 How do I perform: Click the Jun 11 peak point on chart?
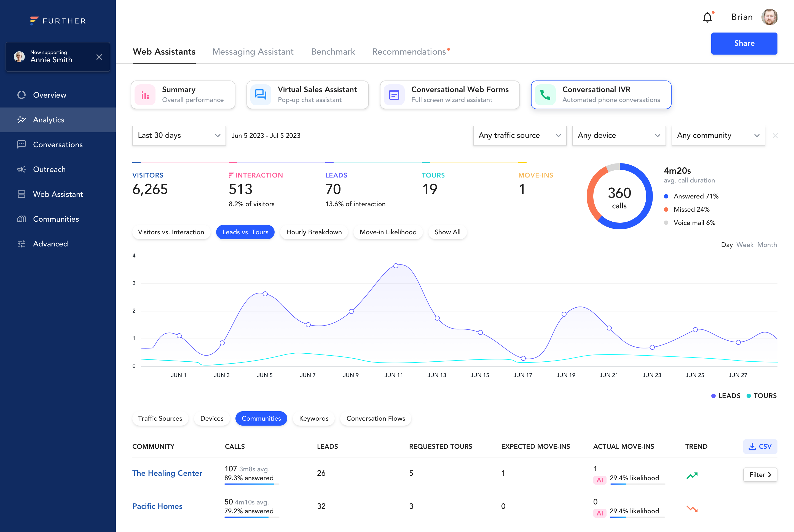pyautogui.click(x=396, y=266)
